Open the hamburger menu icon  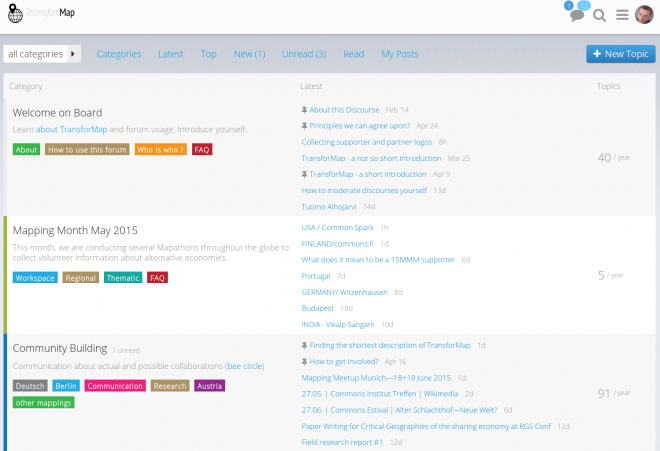click(x=622, y=15)
